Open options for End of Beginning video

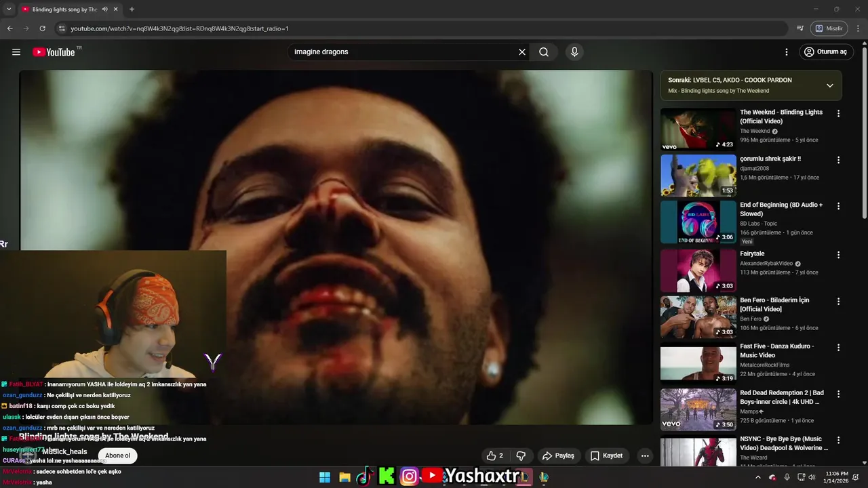838,206
